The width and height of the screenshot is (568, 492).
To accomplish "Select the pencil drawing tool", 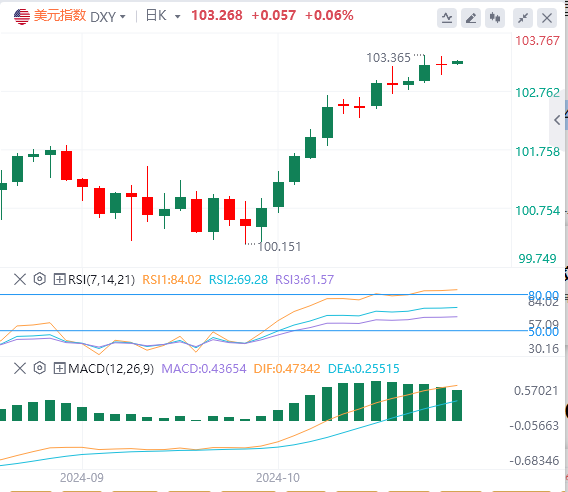I will [x=471, y=18].
